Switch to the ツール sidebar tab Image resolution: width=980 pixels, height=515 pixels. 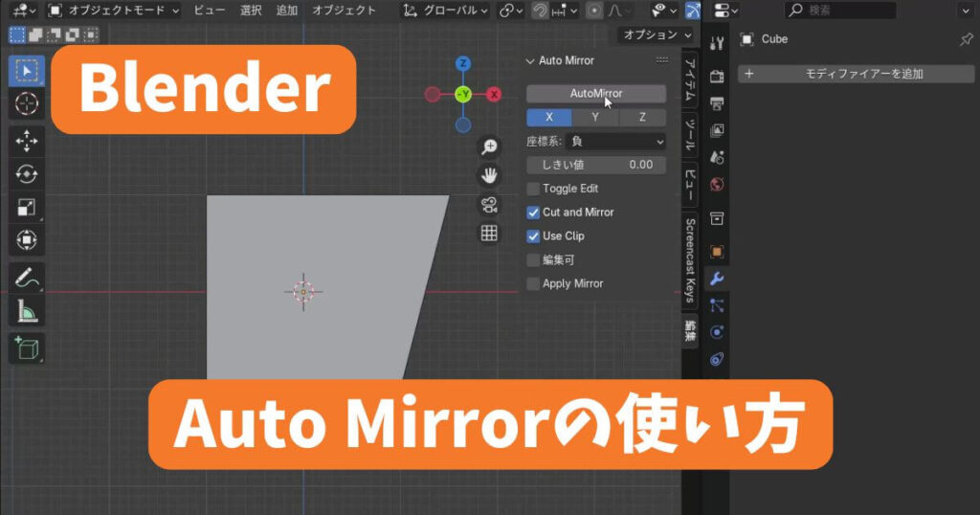[689, 135]
